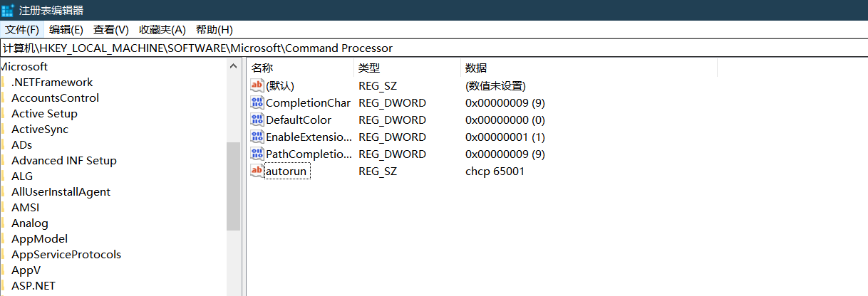Select the AppServiceProtocols tree key
The image size is (868, 296).
point(66,255)
